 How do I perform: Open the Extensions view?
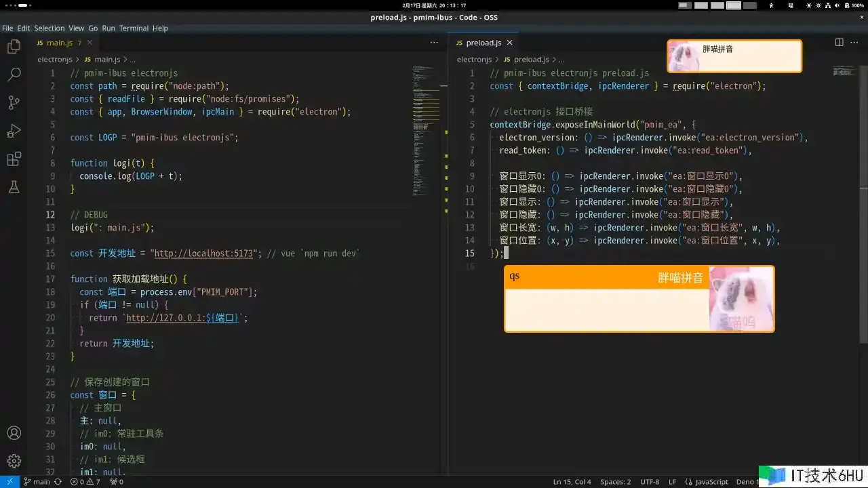click(14, 159)
